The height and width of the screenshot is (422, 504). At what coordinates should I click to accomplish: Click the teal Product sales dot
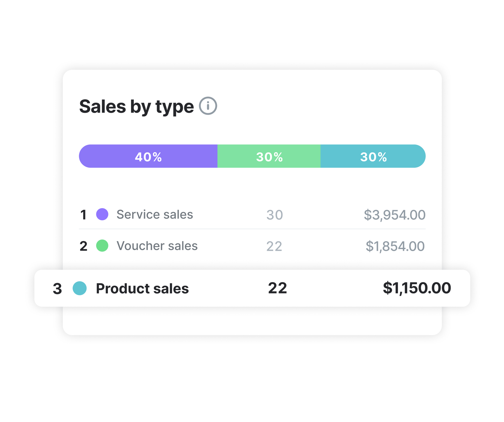click(x=80, y=288)
